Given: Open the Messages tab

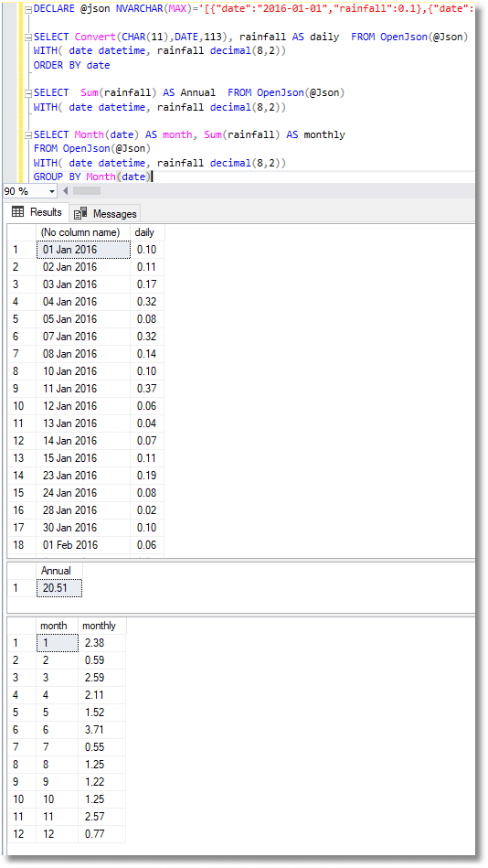Looking at the screenshot, I should click(105, 213).
